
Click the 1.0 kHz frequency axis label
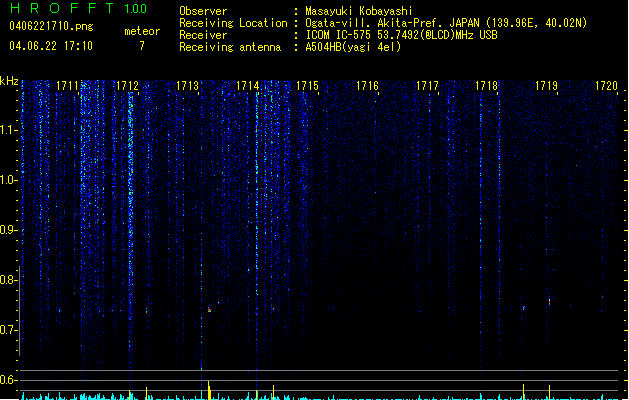[8, 180]
